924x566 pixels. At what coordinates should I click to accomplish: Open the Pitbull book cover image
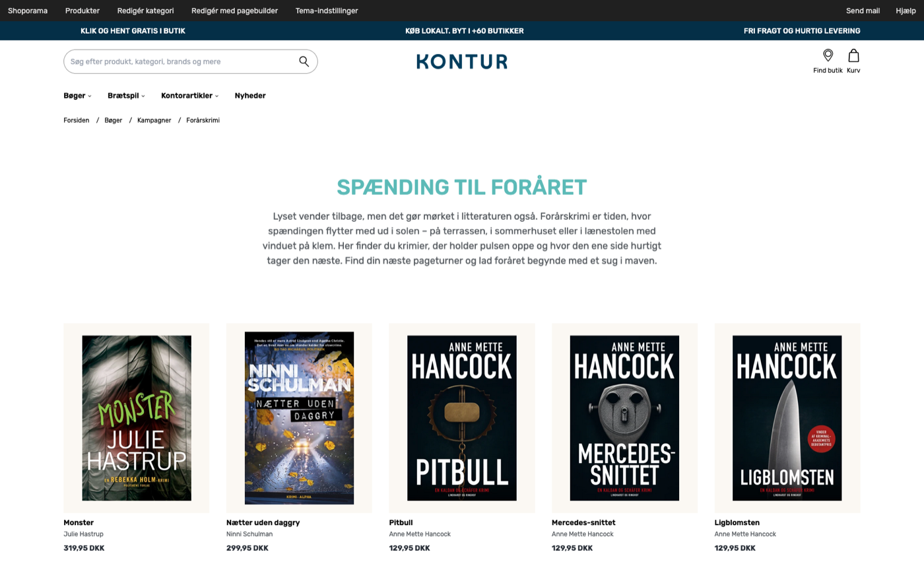[x=462, y=417]
